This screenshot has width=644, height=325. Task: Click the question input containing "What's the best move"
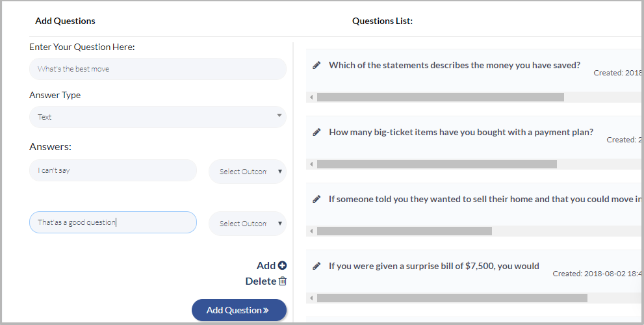(158, 69)
